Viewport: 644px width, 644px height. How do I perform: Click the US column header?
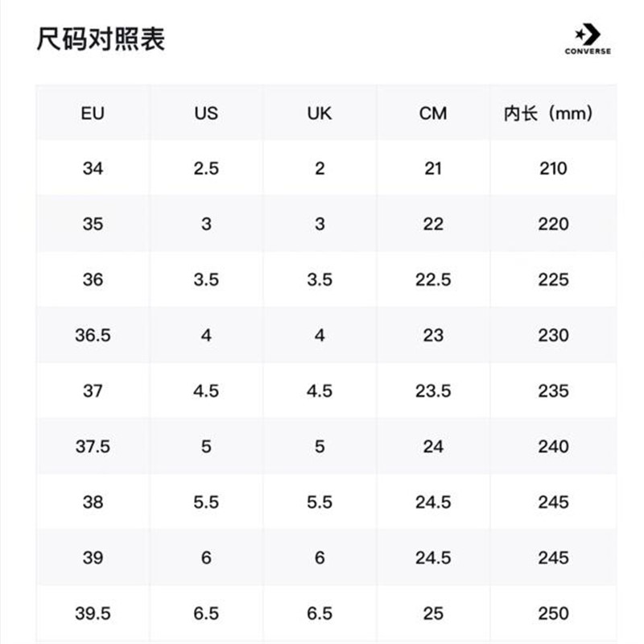pyautogui.click(x=206, y=114)
